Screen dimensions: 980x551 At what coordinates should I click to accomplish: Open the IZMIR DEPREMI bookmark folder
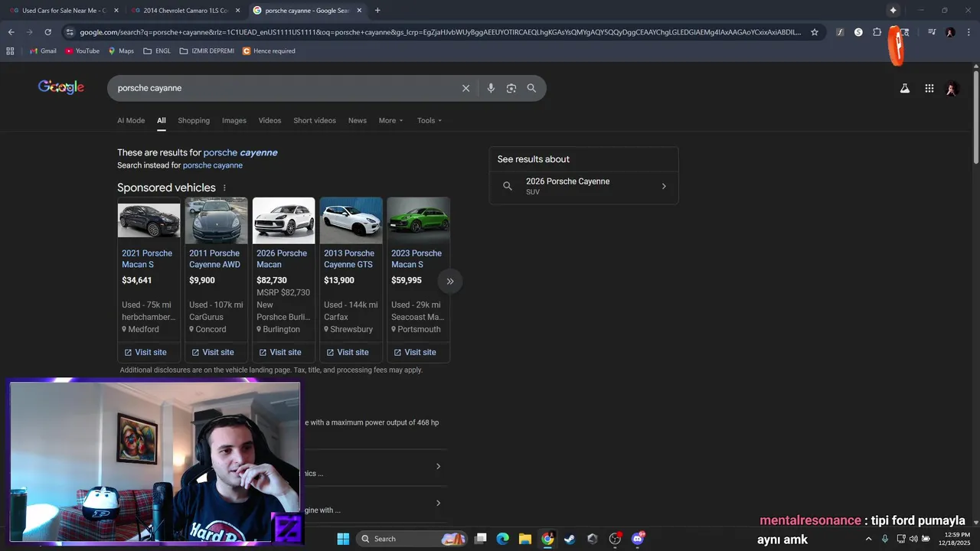click(x=207, y=51)
